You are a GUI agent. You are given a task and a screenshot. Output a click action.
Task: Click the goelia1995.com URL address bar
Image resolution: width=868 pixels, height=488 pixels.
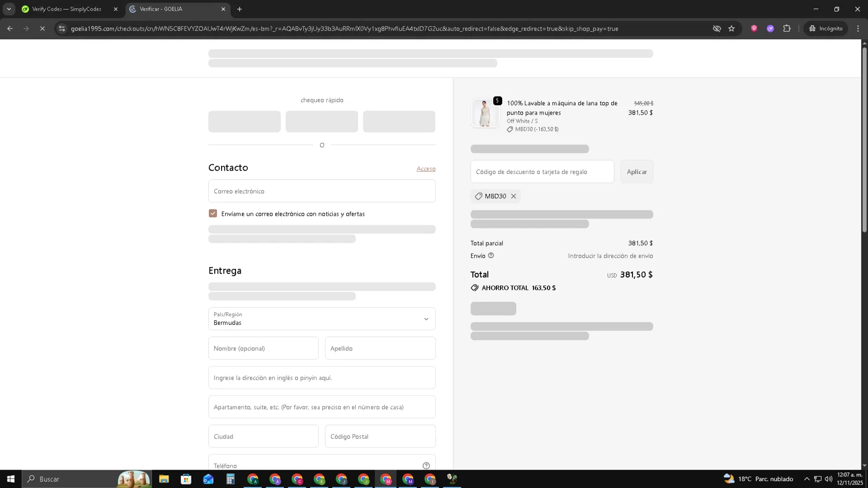pos(344,28)
